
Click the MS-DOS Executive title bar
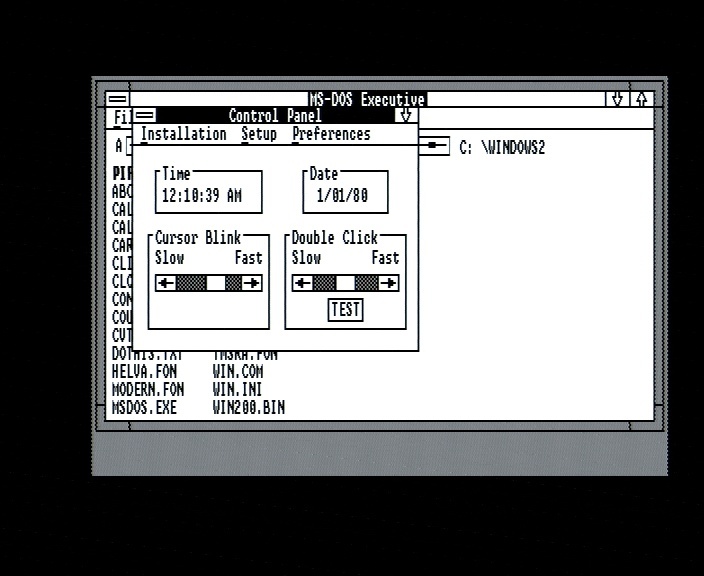tap(367, 99)
